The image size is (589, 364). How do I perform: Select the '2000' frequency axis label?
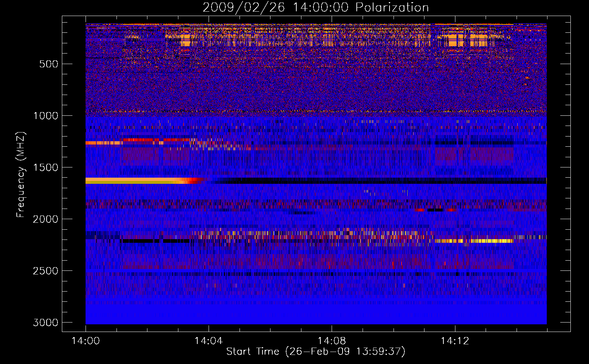(x=46, y=219)
